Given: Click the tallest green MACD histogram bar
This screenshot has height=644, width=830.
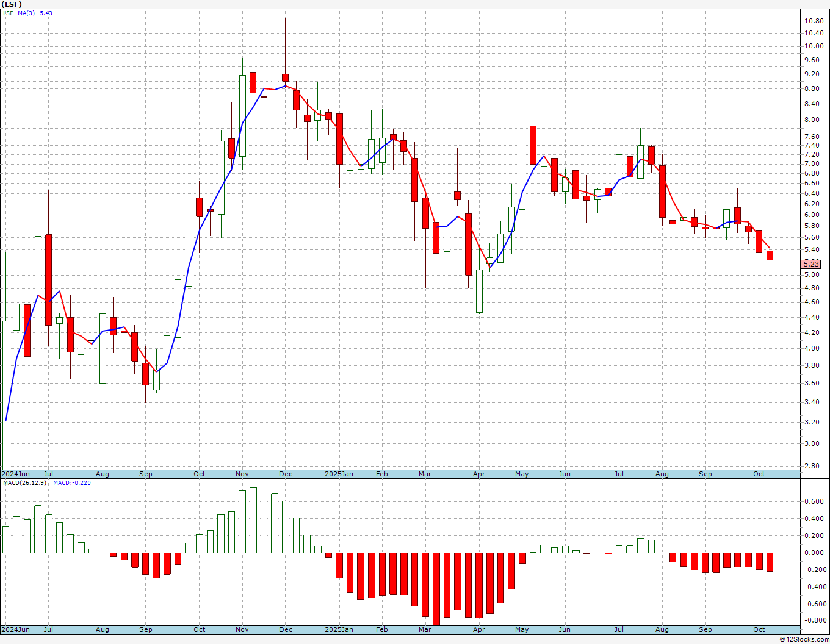Looking at the screenshot, I should (x=253, y=520).
